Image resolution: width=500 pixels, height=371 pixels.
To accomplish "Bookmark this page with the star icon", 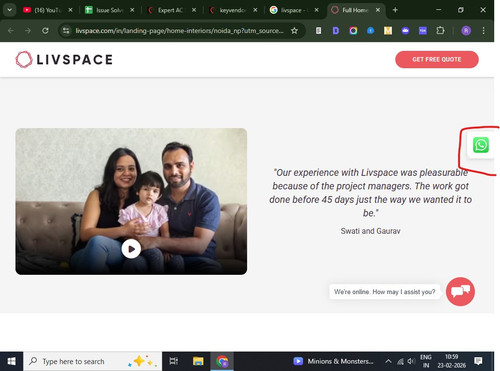I will (x=294, y=31).
